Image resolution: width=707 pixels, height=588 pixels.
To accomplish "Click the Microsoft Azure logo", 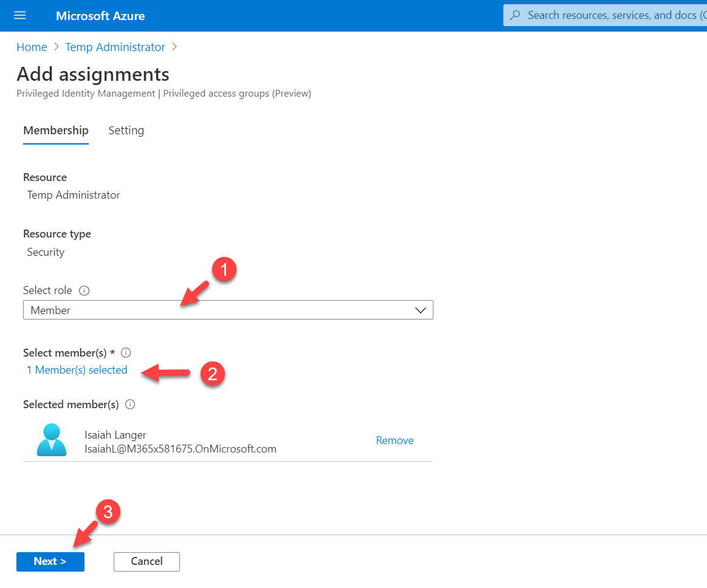I will (x=100, y=16).
